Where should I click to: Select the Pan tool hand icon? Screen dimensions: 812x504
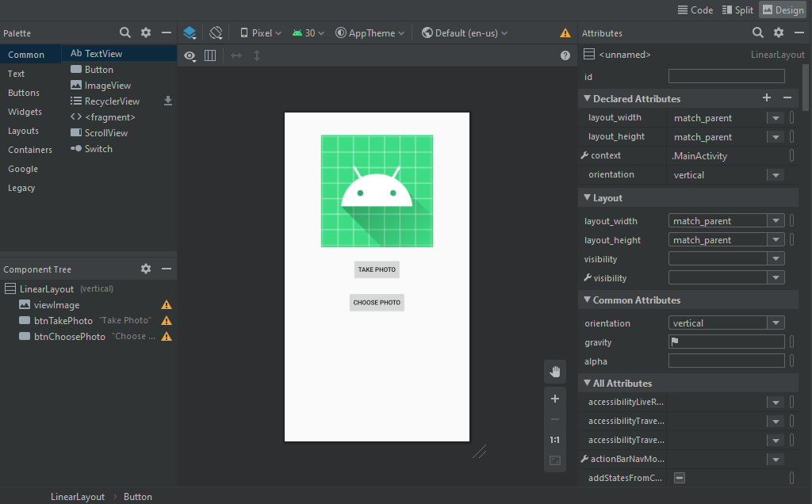tap(554, 371)
